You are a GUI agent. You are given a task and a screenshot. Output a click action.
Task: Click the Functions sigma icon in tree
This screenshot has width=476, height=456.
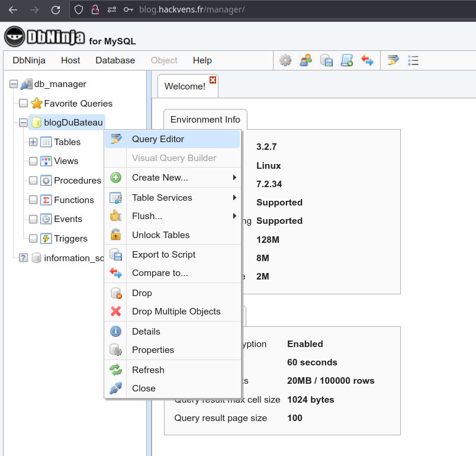click(46, 200)
